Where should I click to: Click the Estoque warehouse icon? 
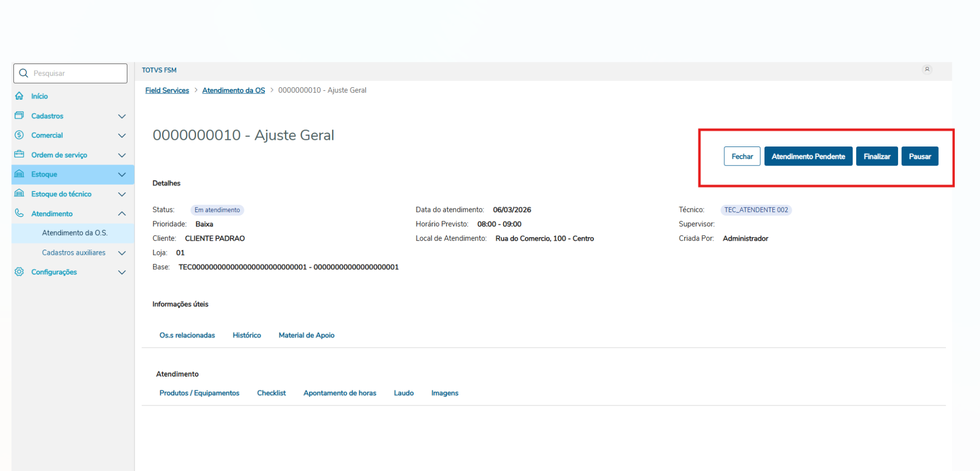(20, 174)
